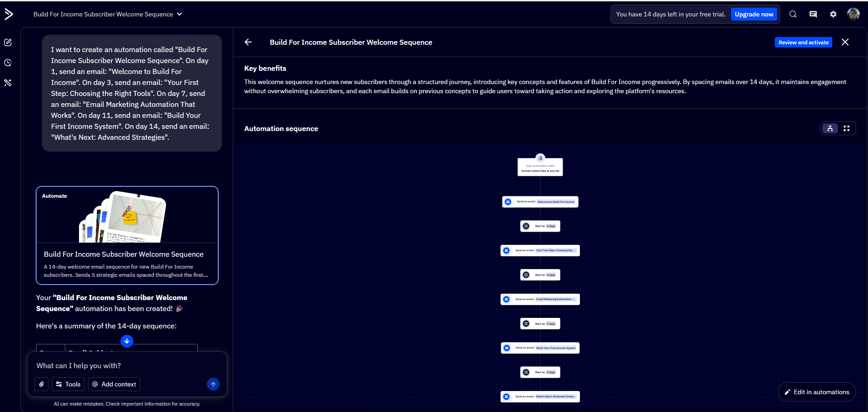Click the user prompt message bubble
The height and width of the screenshot is (412, 868).
132,93
